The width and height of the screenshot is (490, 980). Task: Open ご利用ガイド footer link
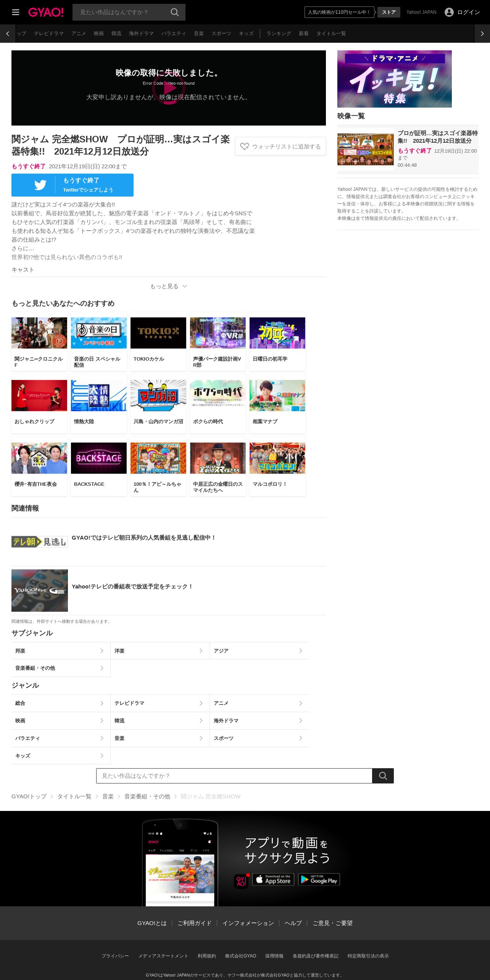[194, 923]
